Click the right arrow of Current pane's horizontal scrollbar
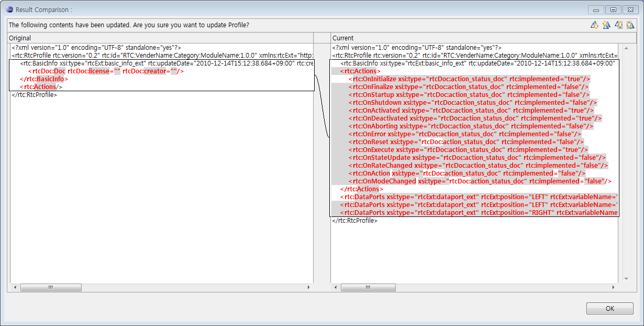This screenshot has width=644, height=326. click(614, 287)
